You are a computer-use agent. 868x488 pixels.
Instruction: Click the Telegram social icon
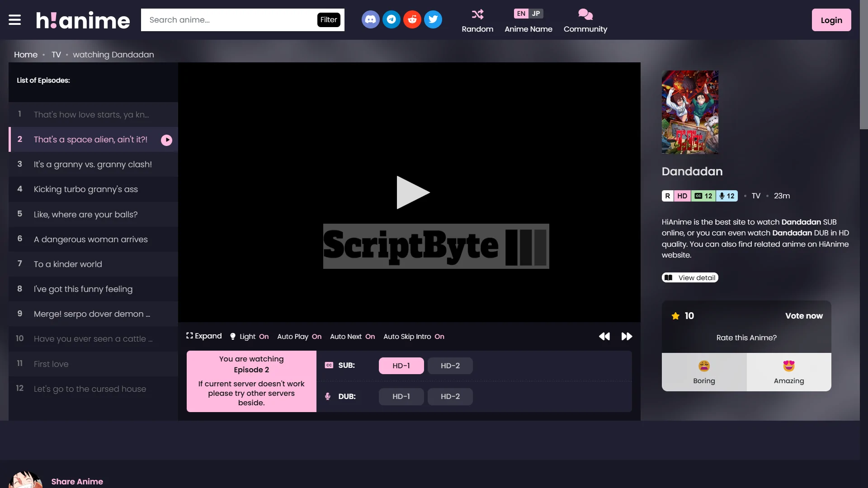(391, 19)
